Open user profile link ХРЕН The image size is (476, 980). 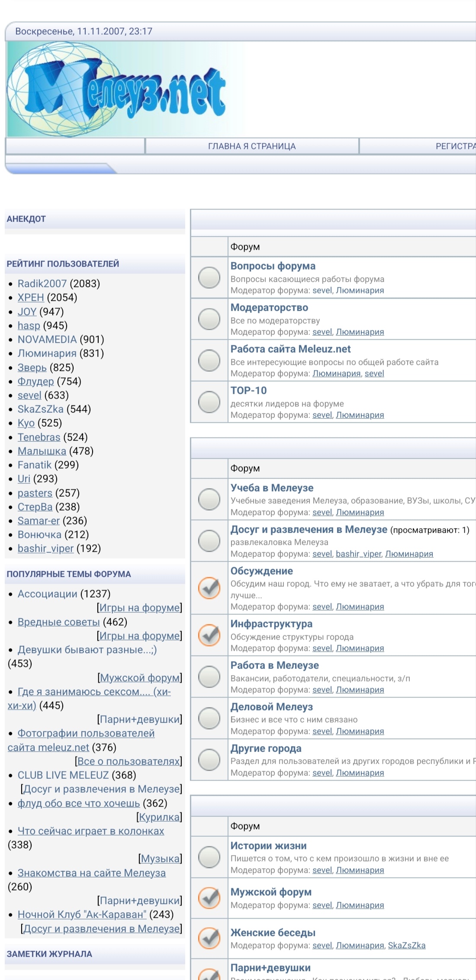(31, 298)
